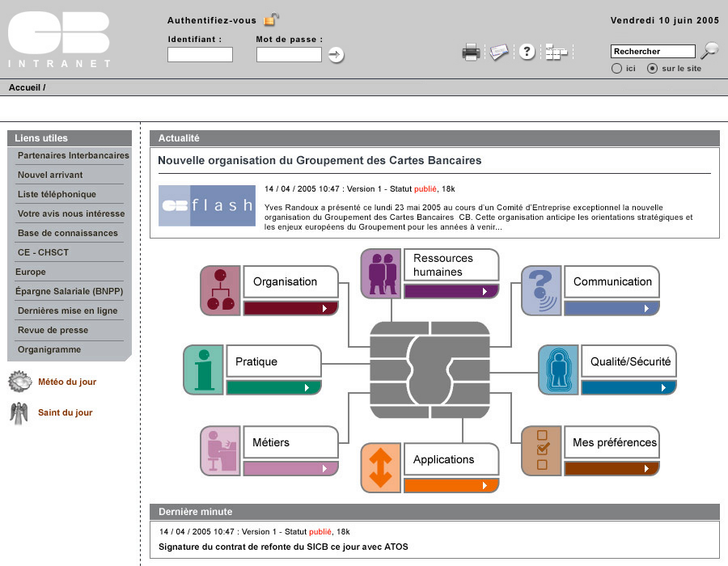Click the Applications label box
The width and height of the screenshot is (728, 566).
pyautogui.click(x=451, y=459)
